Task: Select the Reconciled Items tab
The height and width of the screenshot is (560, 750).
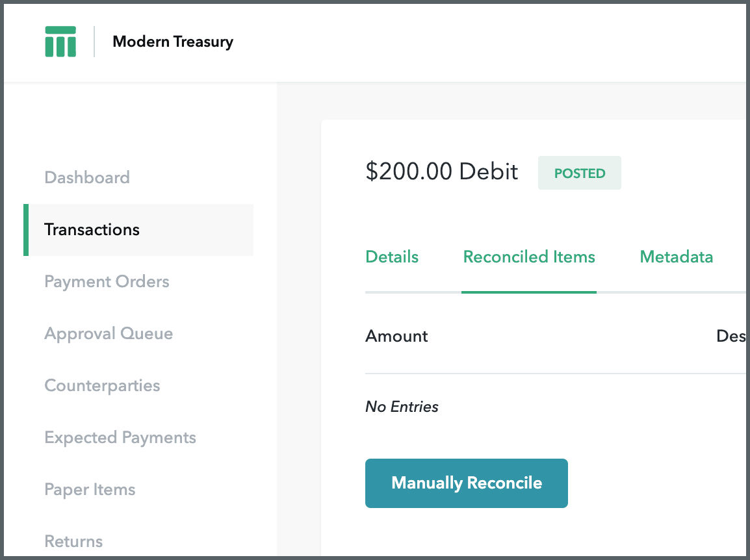Action: (529, 257)
